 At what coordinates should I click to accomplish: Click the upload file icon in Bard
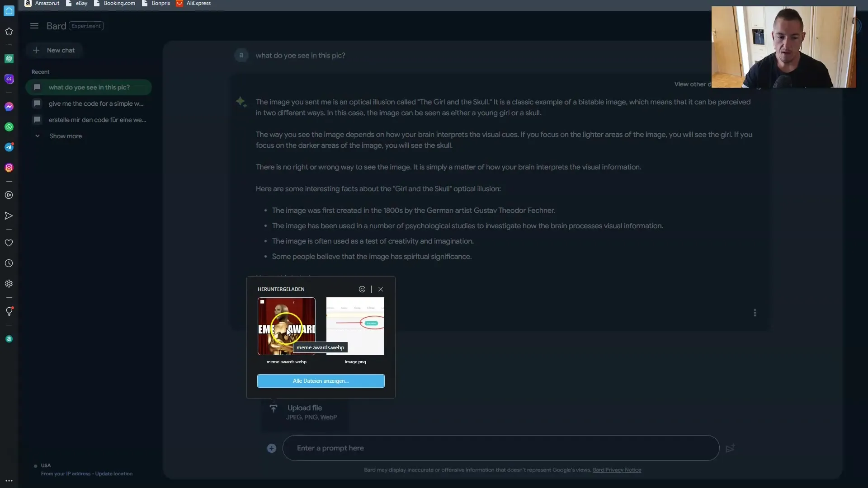pyautogui.click(x=273, y=408)
